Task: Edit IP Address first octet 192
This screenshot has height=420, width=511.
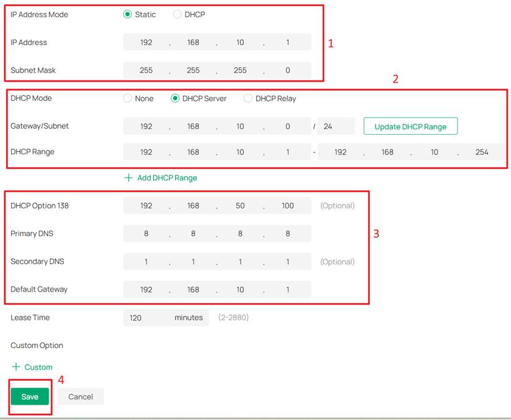Action: [146, 42]
